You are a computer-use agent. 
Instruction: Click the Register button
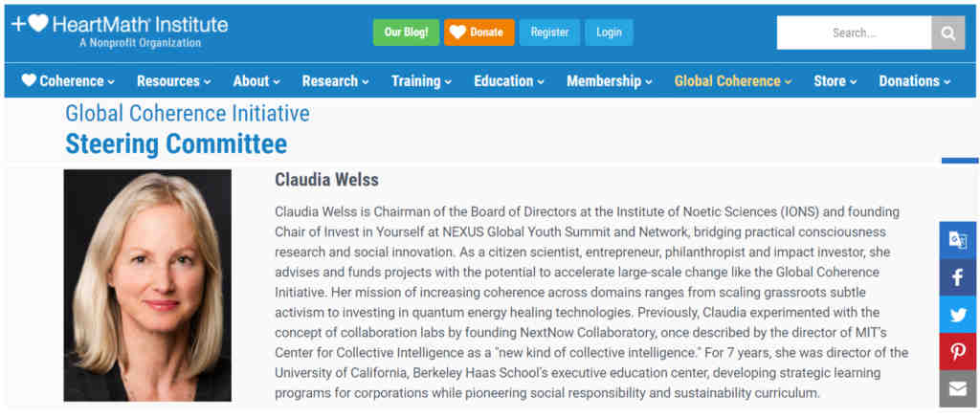[x=549, y=33]
